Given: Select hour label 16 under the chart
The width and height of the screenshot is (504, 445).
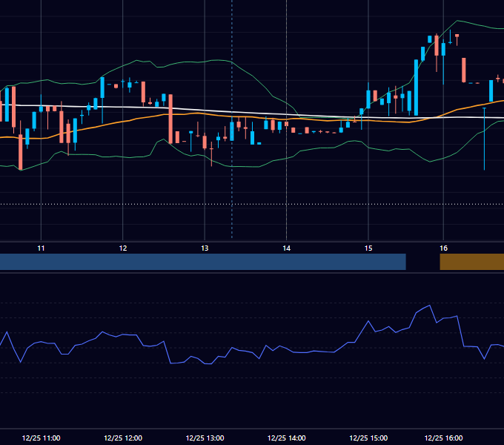Looking at the screenshot, I should point(443,248).
